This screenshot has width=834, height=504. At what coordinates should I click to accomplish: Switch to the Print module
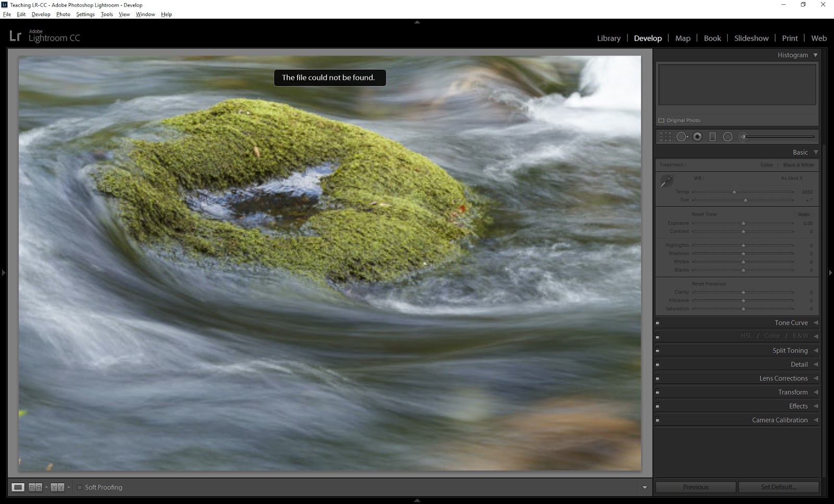tap(790, 38)
